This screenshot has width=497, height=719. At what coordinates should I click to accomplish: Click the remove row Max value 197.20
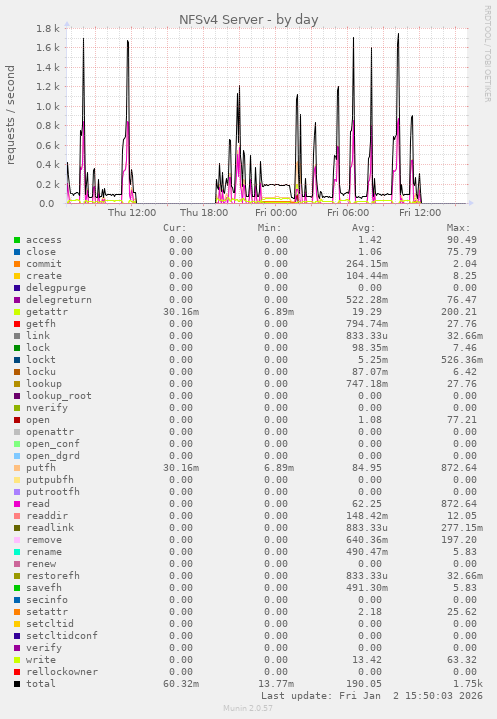459,540
